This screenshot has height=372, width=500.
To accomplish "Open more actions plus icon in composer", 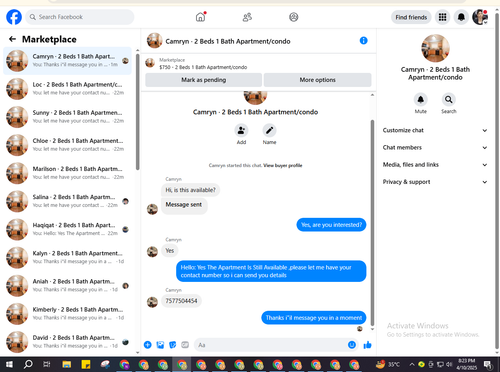I will (x=148, y=345).
